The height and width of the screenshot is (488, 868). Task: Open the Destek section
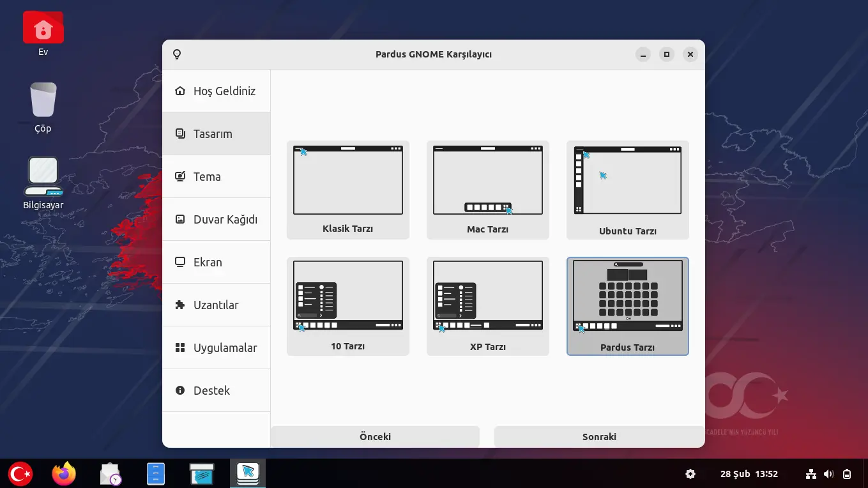[217, 390]
